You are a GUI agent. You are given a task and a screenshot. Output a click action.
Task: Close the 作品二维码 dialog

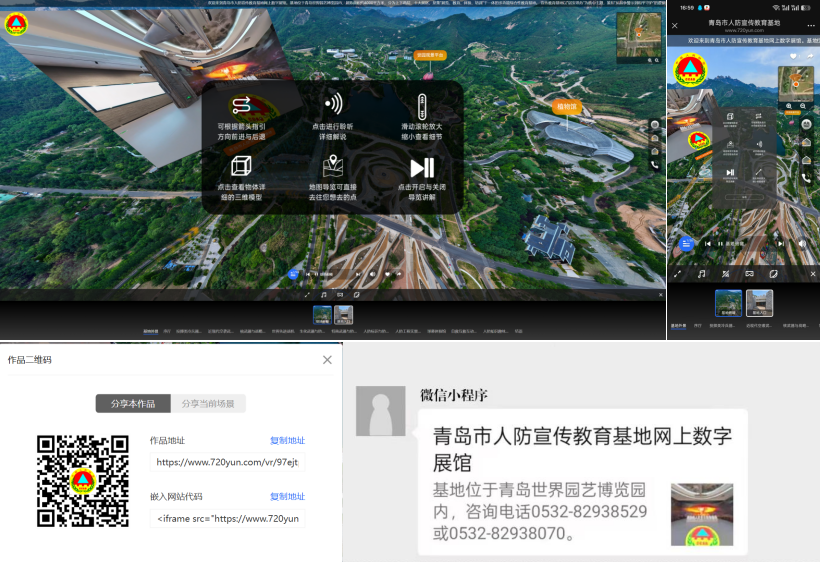point(327,360)
